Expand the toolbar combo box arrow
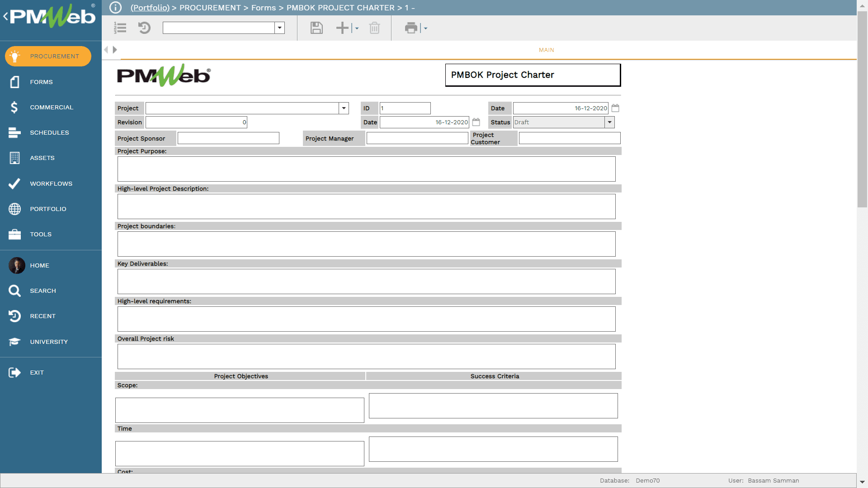The height and width of the screenshot is (488, 868). 280,28
